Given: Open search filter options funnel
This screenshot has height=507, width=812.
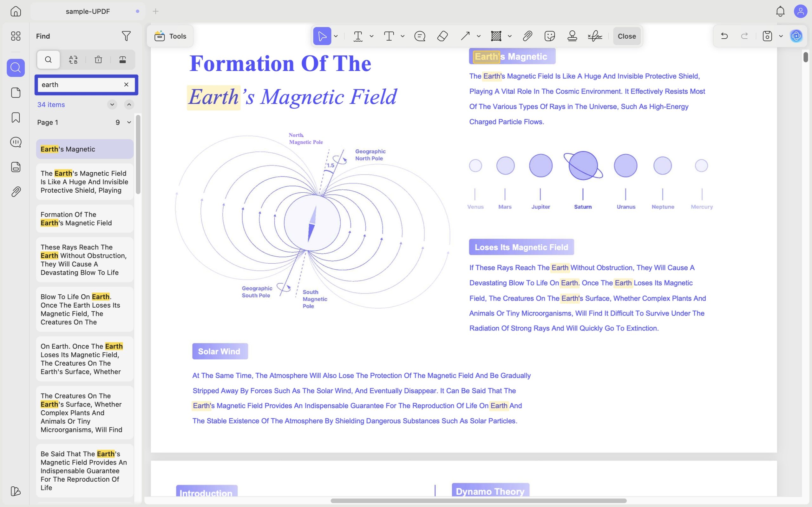Looking at the screenshot, I should [x=126, y=36].
